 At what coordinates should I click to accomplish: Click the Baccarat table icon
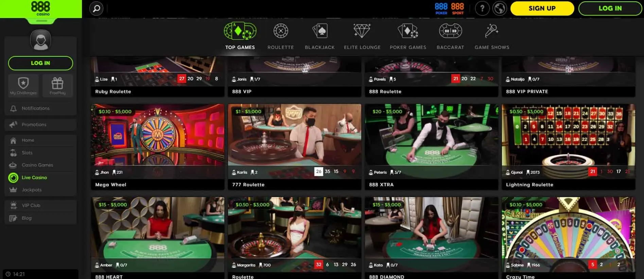pos(450,31)
